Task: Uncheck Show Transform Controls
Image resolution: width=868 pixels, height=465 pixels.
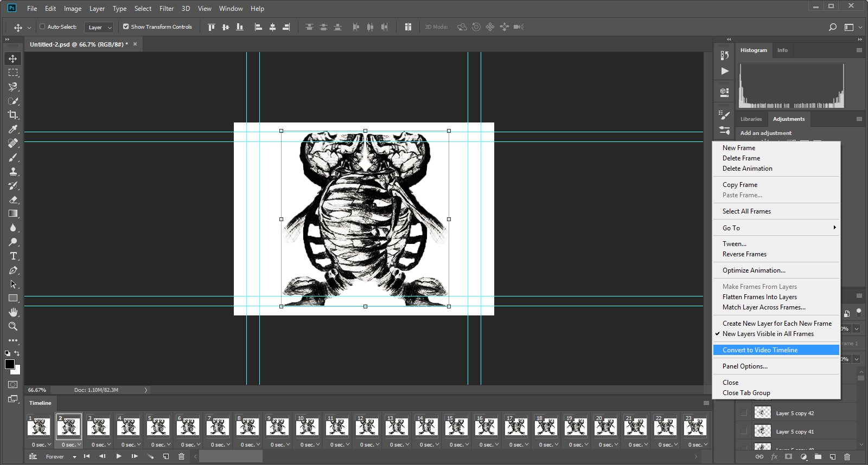Action: click(126, 27)
